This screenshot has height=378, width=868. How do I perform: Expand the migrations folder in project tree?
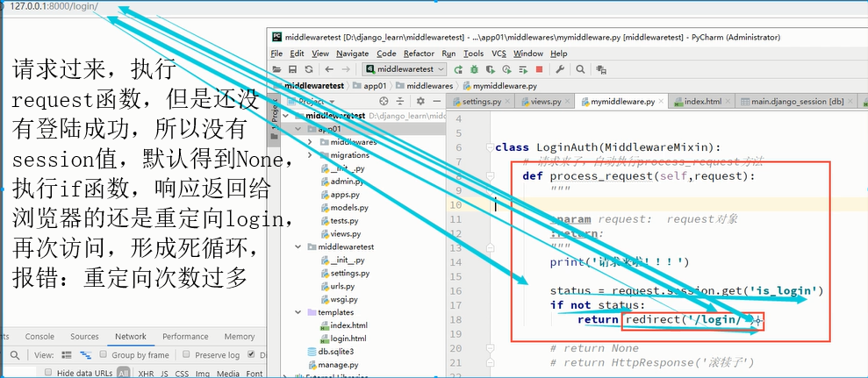[310, 155]
